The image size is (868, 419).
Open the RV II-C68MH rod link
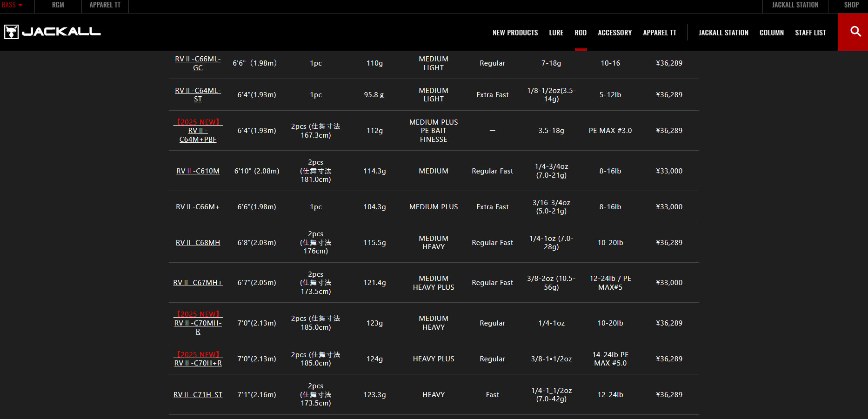[x=198, y=243]
